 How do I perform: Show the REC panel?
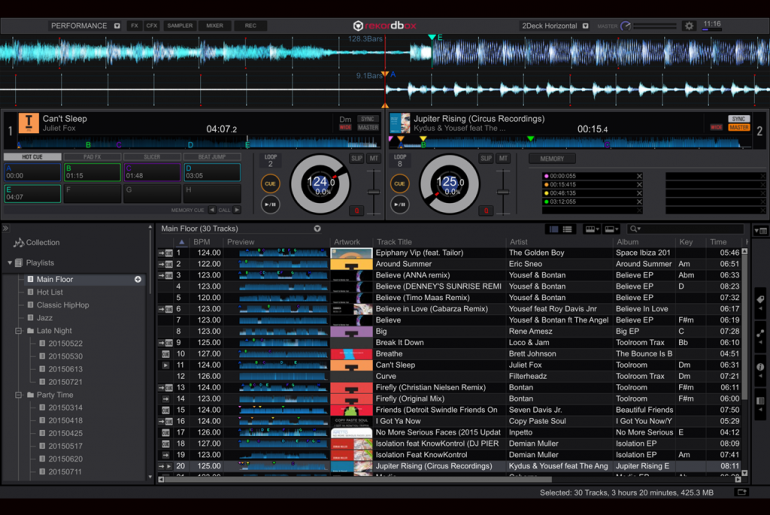250,26
